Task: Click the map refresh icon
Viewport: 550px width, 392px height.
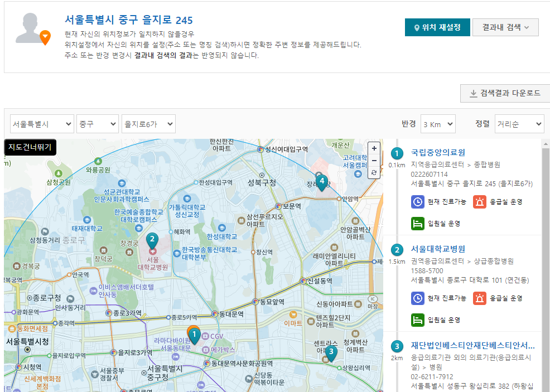Action: pos(374,172)
